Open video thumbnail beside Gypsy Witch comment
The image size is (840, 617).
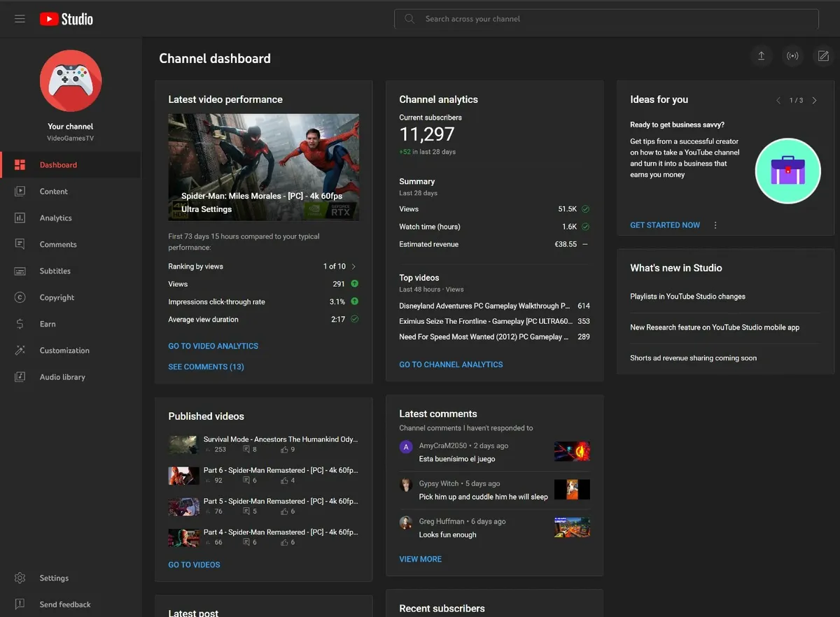572,489
